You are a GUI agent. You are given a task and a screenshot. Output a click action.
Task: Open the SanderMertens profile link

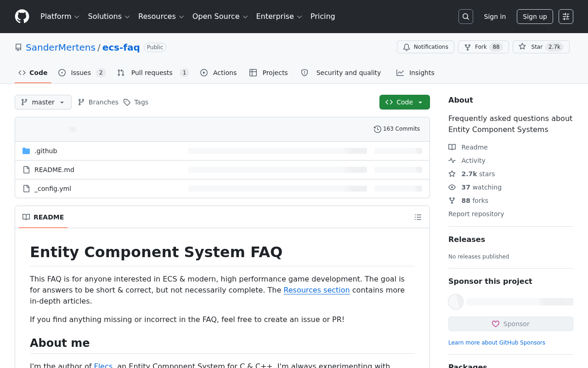point(61,47)
